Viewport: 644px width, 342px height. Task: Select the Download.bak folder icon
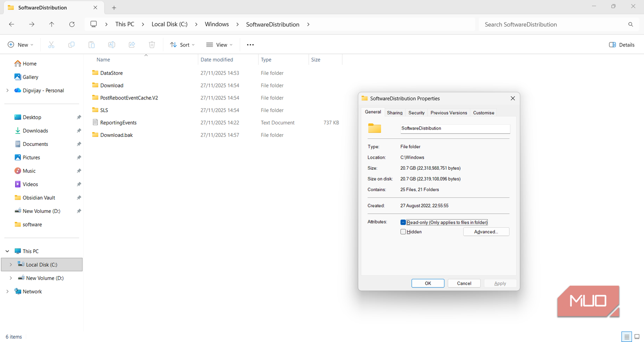(x=95, y=135)
